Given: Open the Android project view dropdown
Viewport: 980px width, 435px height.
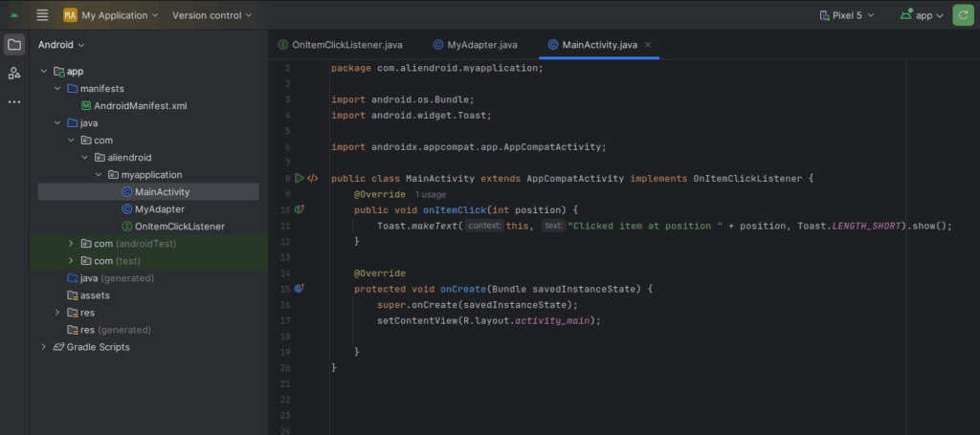Looking at the screenshot, I should point(61,44).
